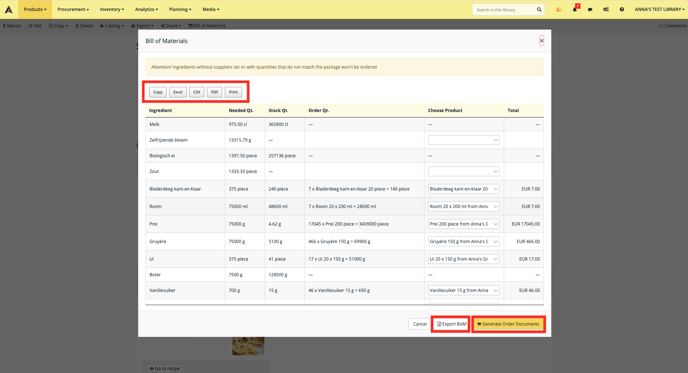Click the 13315.79 g needed quantity

(x=240, y=140)
